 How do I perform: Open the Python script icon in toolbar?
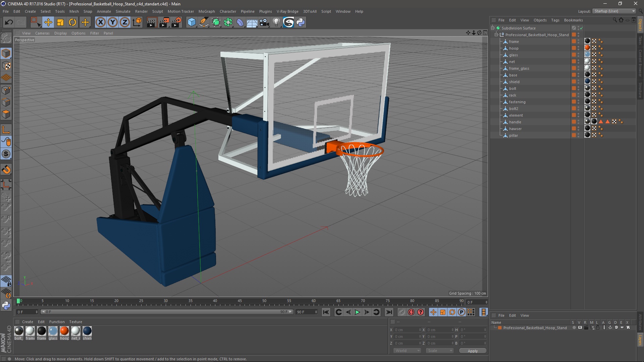(301, 22)
